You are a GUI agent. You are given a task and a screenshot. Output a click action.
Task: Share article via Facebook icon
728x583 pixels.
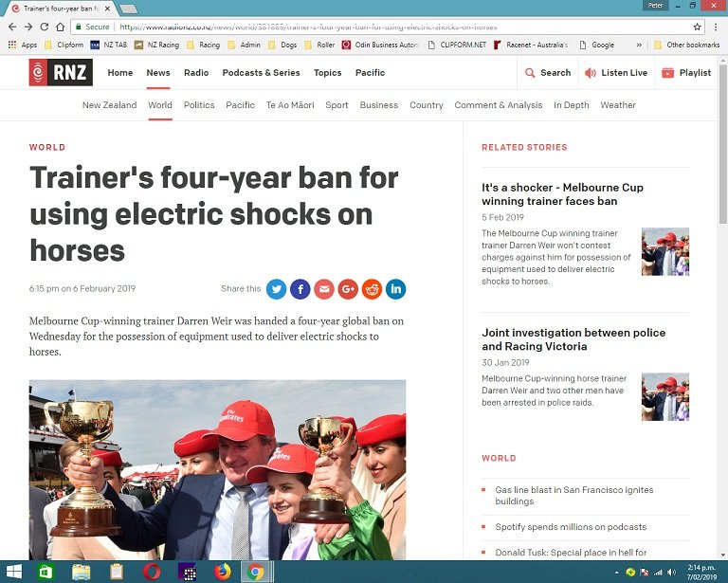coord(300,289)
